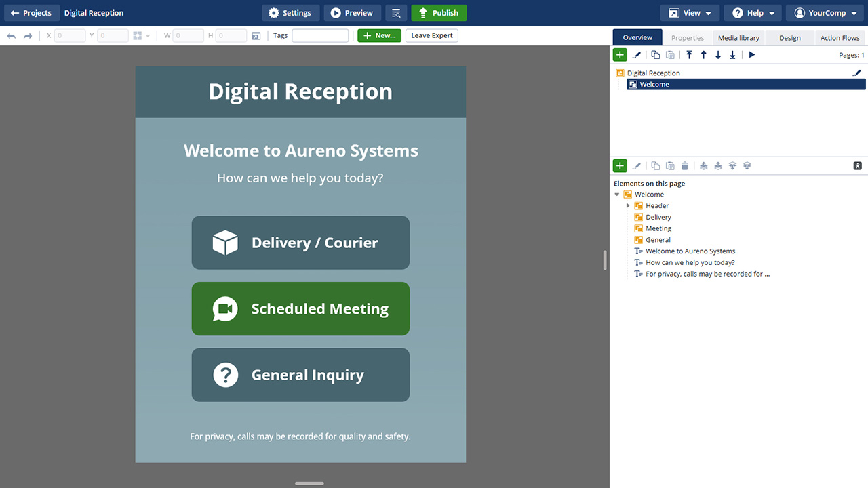Open the Action Flows tab
The image size is (868, 488).
[x=840, y=37]
